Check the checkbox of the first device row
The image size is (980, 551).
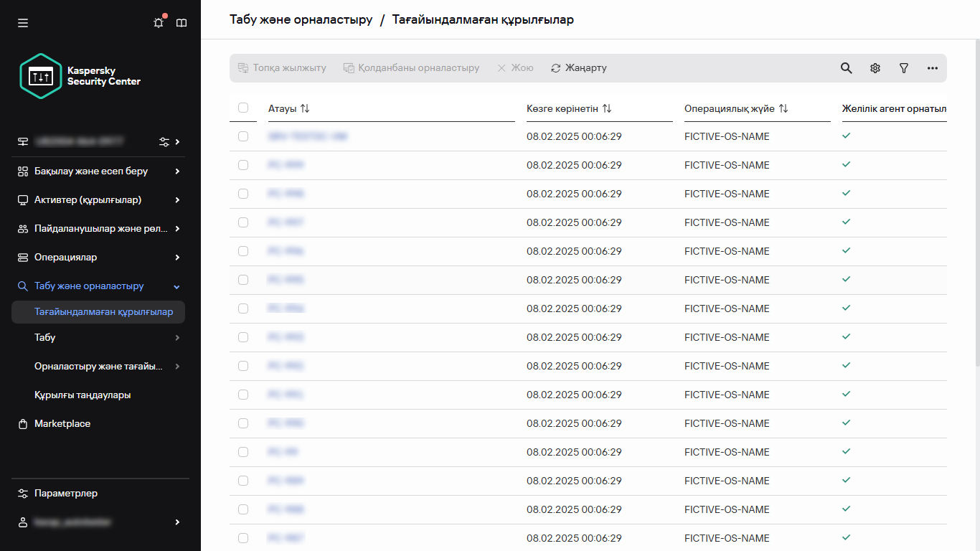(x=243, y=136)
